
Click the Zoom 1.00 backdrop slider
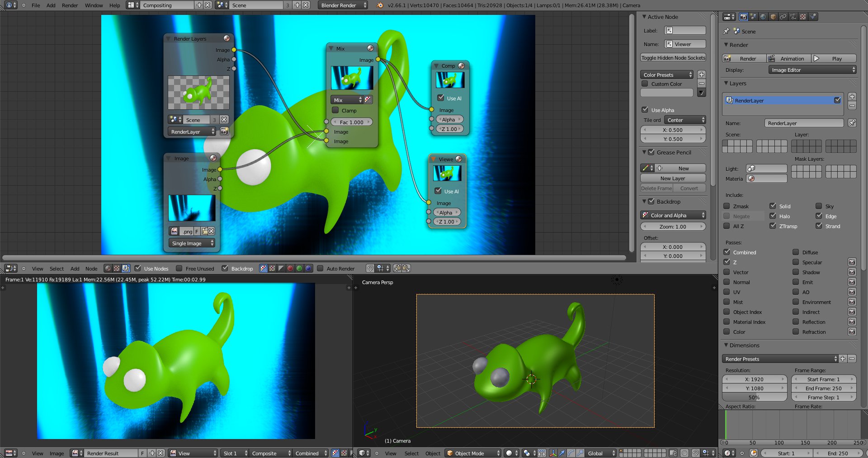(673, 226)
